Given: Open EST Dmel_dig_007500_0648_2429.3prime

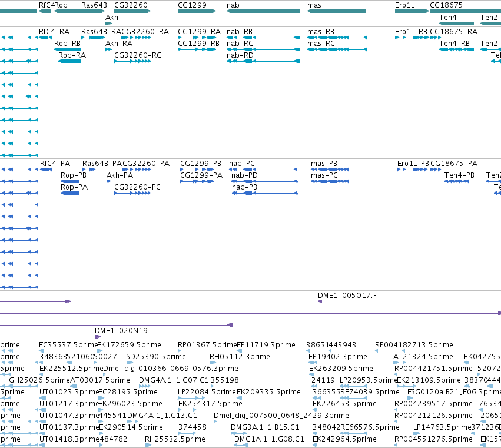Looking at the screenshot, I should click(281, 416).
